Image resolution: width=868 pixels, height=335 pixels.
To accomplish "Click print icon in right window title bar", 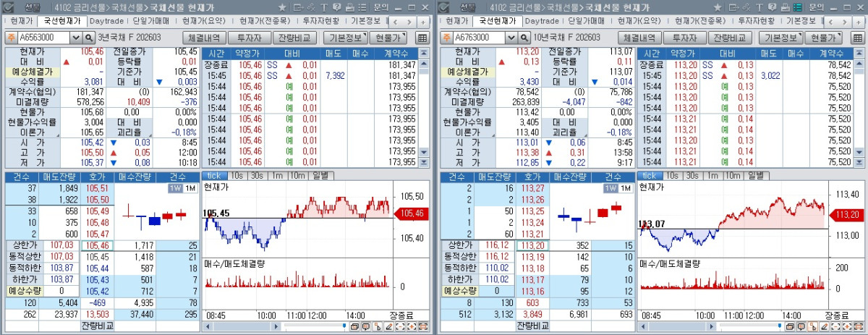I will coord(786,7).
